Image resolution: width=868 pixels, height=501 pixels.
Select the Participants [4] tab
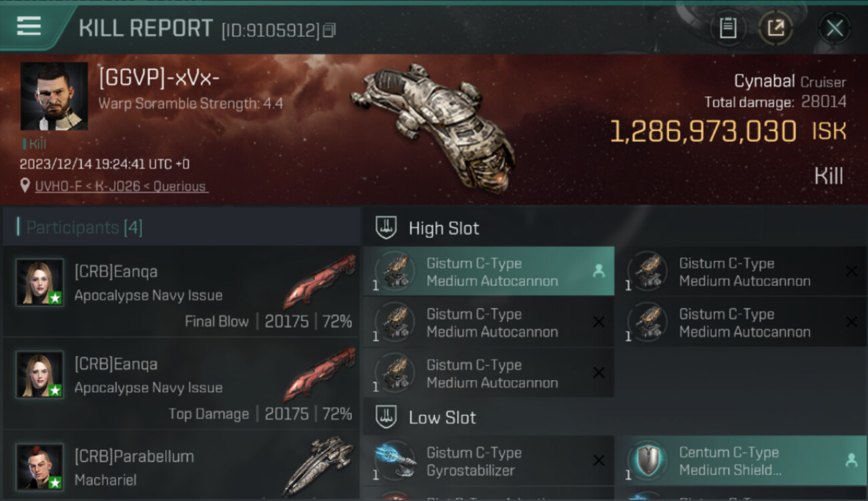(x=84, y=228)
